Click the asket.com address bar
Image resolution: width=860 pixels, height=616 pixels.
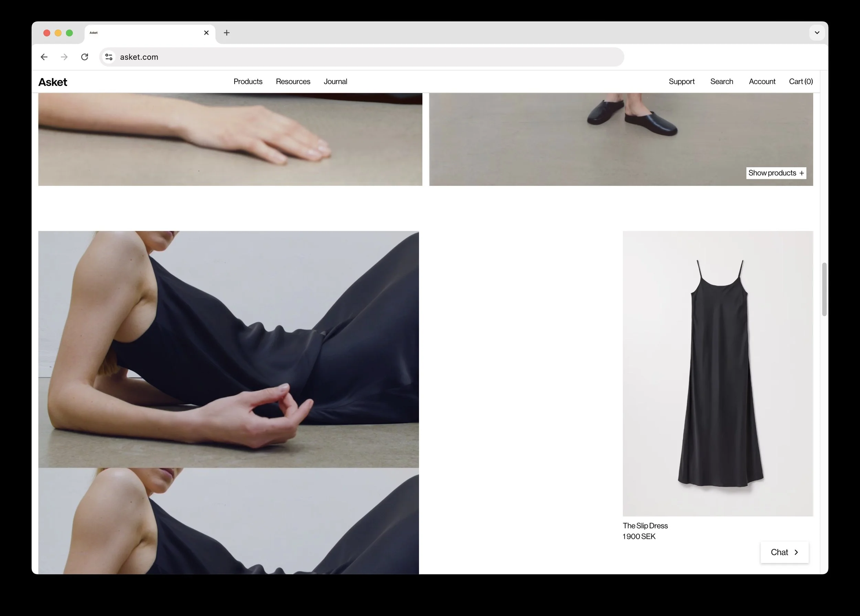pyautogui.click(x=341, y=57)
